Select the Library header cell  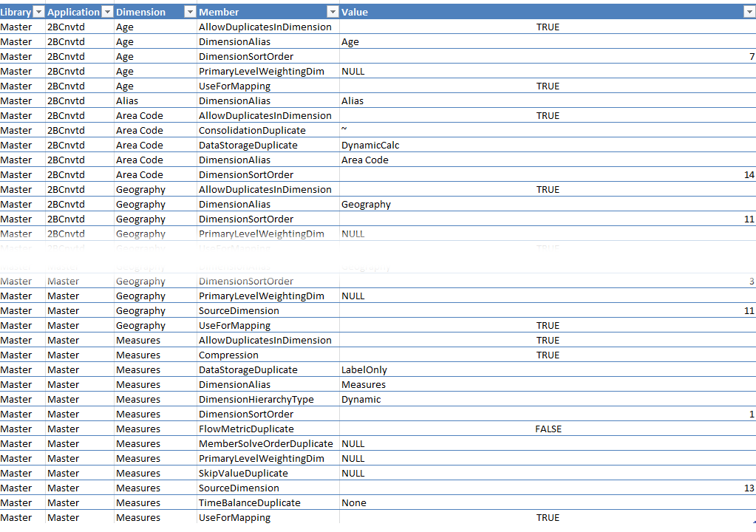pos(23,12)
